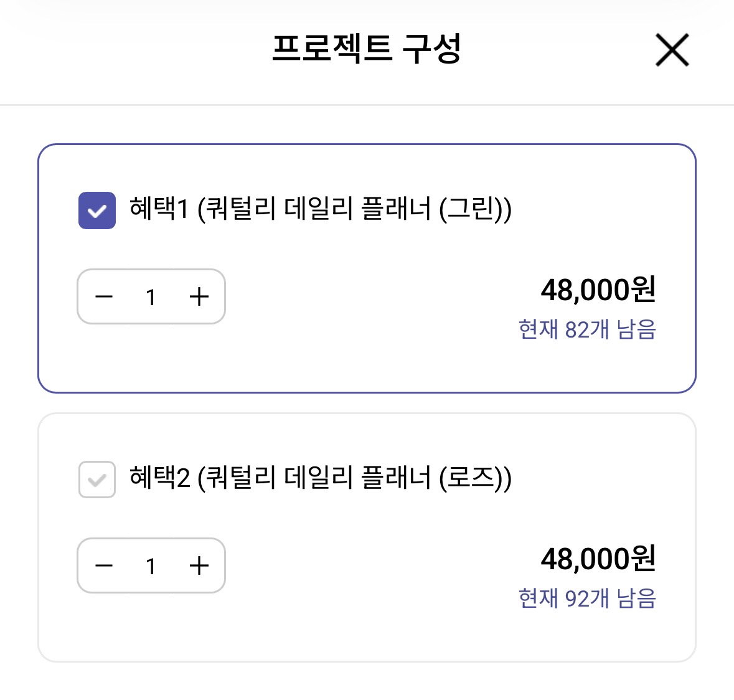This screenshot has height=700, width=734.
Task: Click the quantity number in 혜택2 stepper
Action: coord(151,566)
